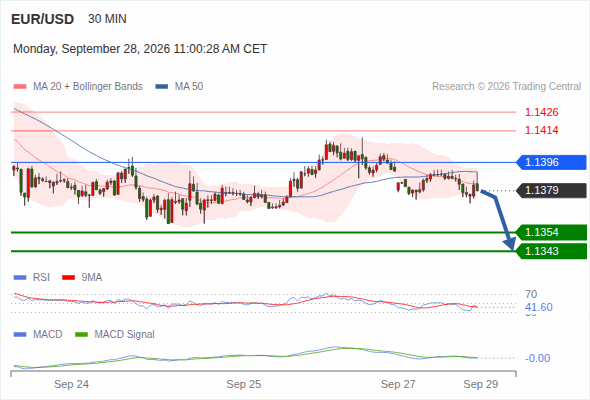
Task: Click the green MACD Signal legend swatch
Action: point(81,335)
